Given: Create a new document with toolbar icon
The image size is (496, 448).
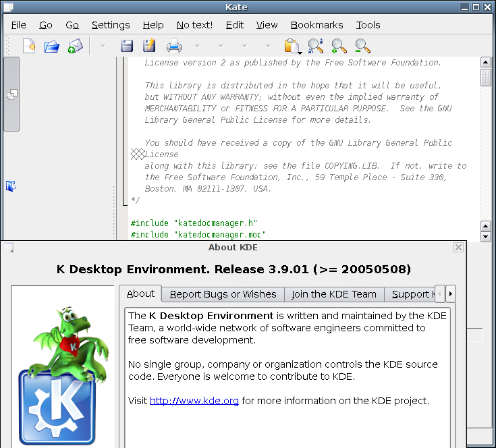Looking at the screenshot, I should point(29,46).
